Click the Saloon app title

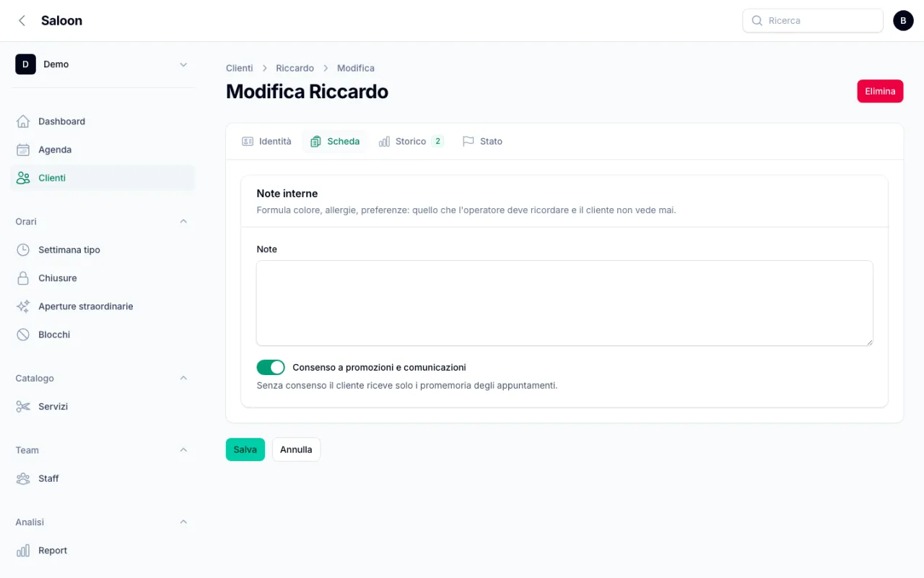(x=61, y=20)
